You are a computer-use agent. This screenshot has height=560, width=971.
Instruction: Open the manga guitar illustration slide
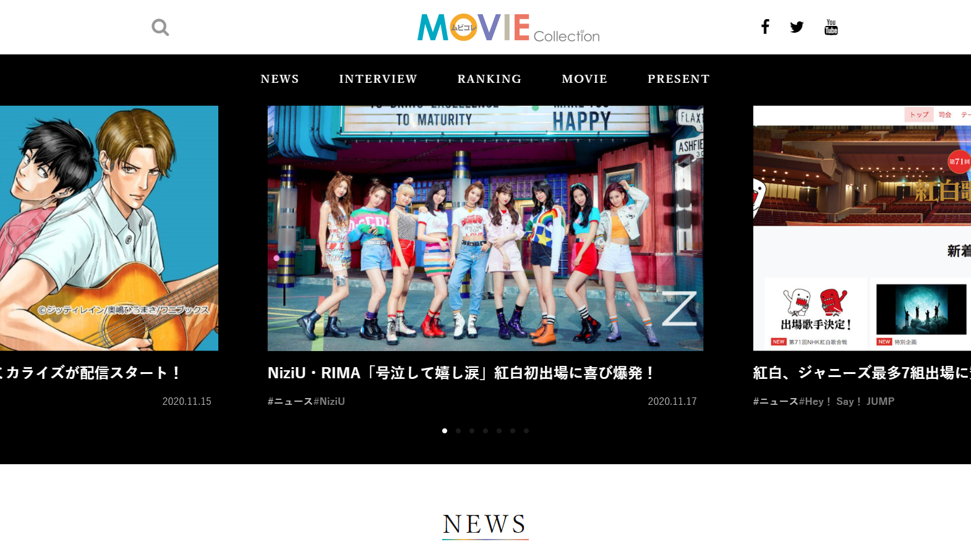[109, 228]
